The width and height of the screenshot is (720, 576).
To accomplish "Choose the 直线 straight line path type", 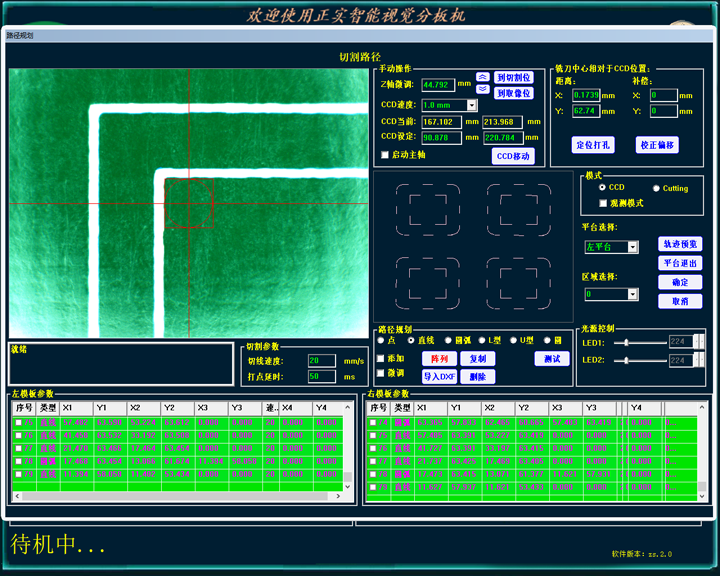I will tap(411, 340).
